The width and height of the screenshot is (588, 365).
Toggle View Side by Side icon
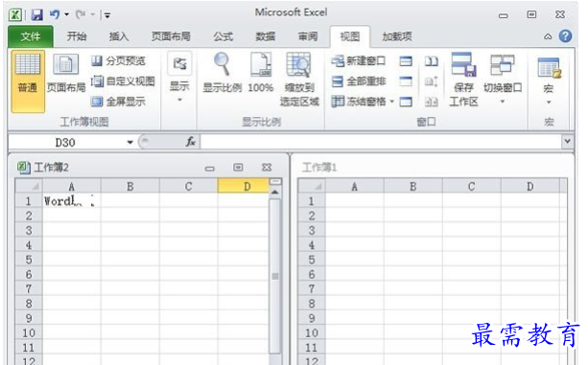point(432,60)
